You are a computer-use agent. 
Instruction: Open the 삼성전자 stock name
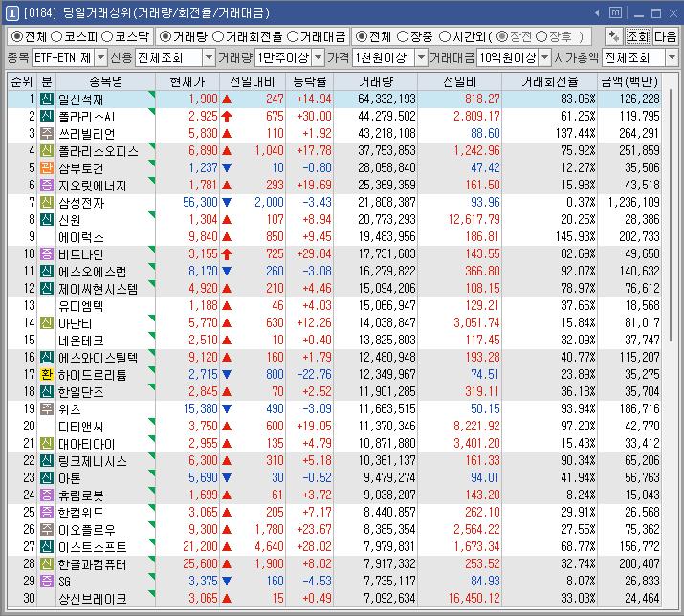[x=81, y=203]
